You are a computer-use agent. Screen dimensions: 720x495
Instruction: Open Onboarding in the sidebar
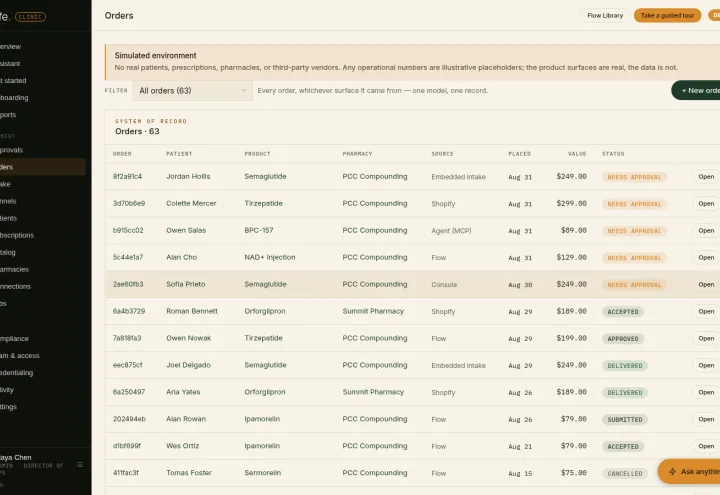click(42, 97)
